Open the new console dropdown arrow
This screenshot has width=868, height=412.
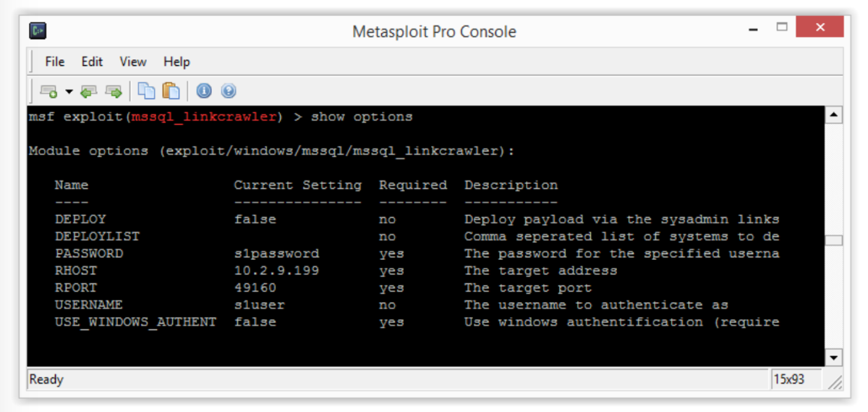pos(69,91)
